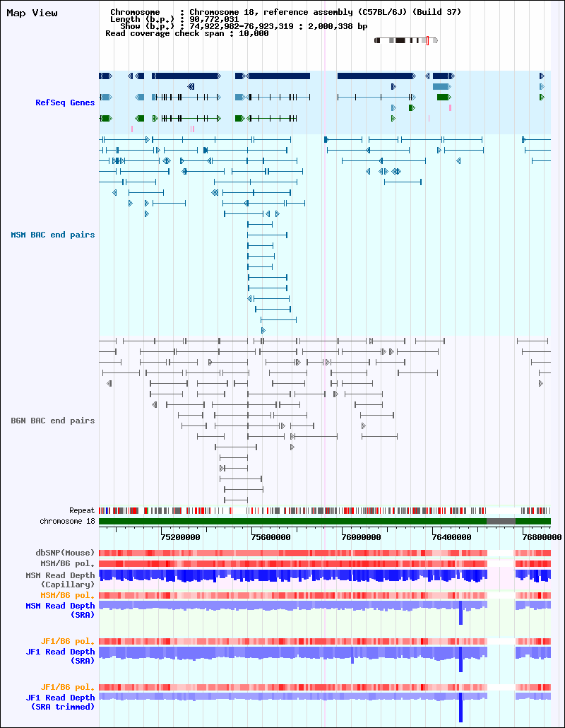The width and height of the screenshot is (565, 728).
Task: Click the 76000000 position on the axis
Action: click(x=362, y=537)
